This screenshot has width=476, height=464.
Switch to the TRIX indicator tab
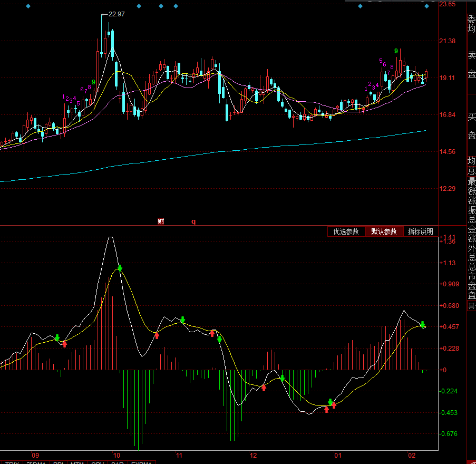pyautogui.click(x=12, y=462)
